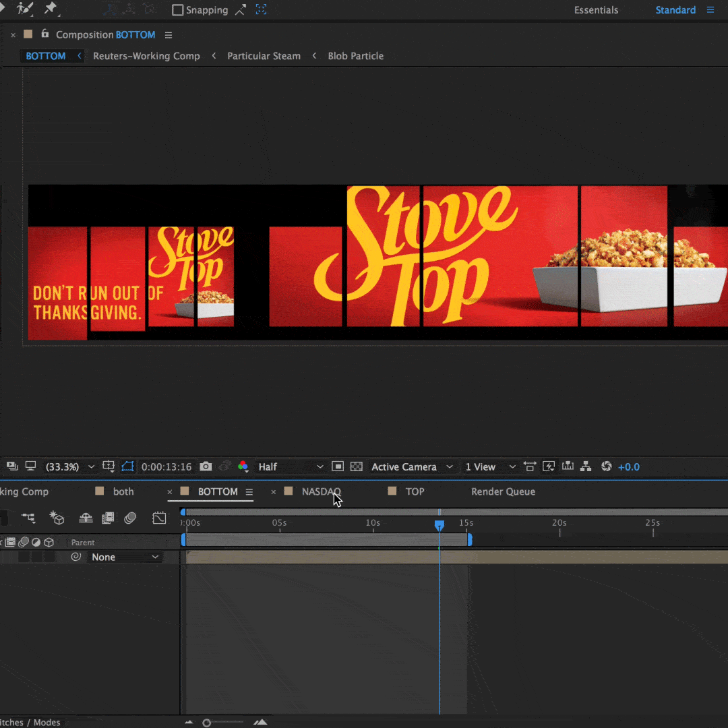Toggle snap to collapsed compositions icon

[261, 9]
